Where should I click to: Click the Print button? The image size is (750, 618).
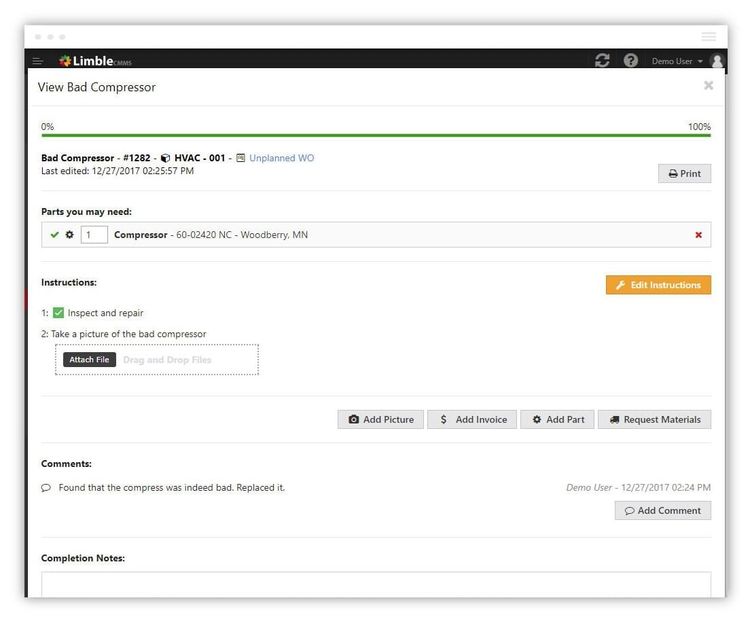(684, 173)
